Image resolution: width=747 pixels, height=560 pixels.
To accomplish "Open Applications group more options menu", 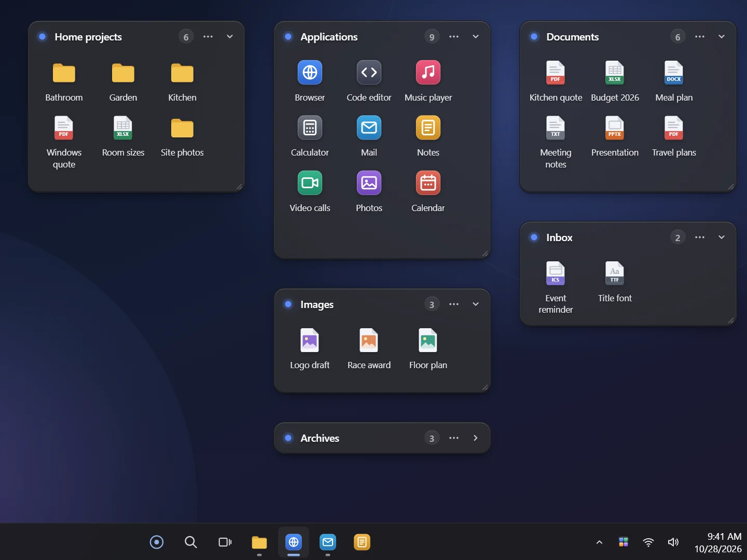I will pos(454,37).
